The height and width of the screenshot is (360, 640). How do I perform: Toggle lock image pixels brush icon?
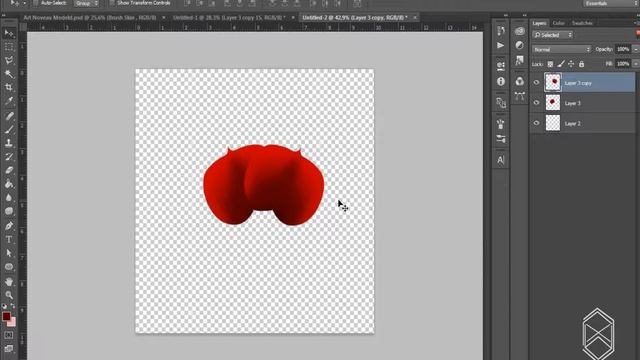tap(561, 64)
